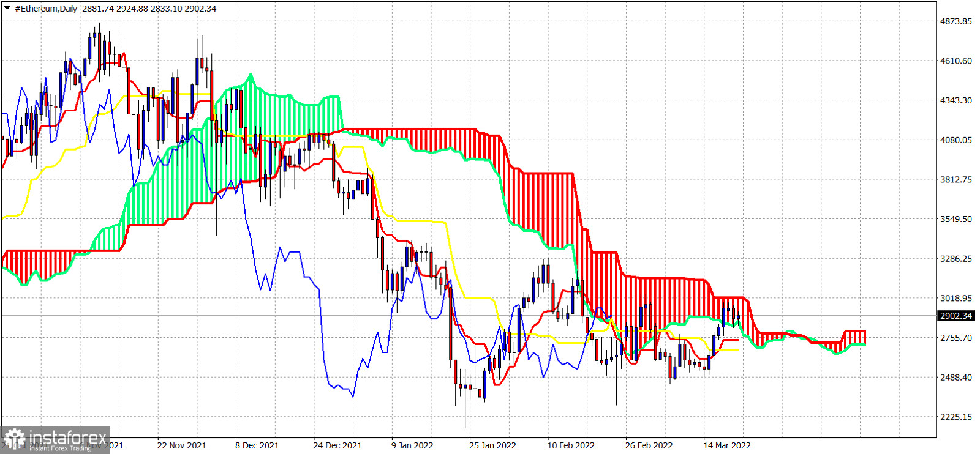The width and height of the screenshot is (980, 454).
Task: Select the 3286.25 price axis label
Action: (x=956, y=259)
